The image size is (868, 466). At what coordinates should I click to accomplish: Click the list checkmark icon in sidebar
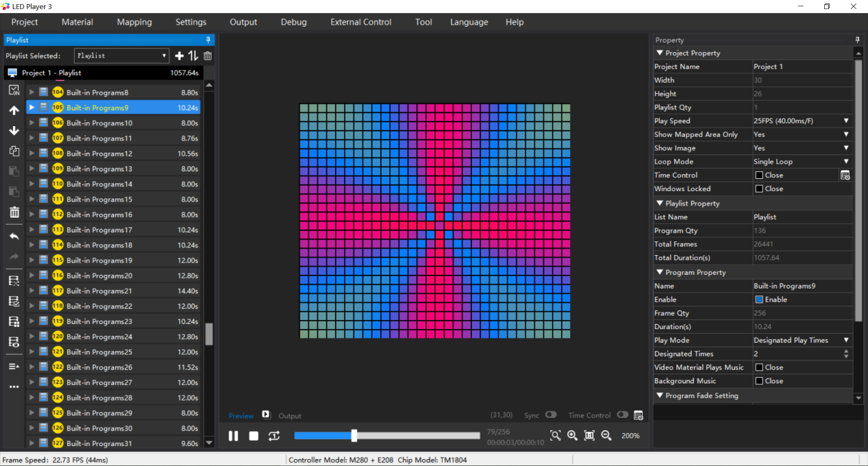(x=14, y=302)
